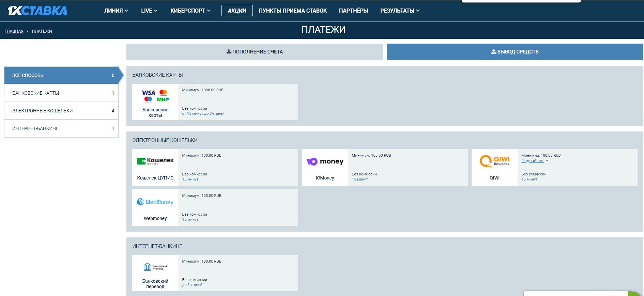Click the ГЛАВНАЯ breadcrumb link
644x296 pixels.
(14, 31)
